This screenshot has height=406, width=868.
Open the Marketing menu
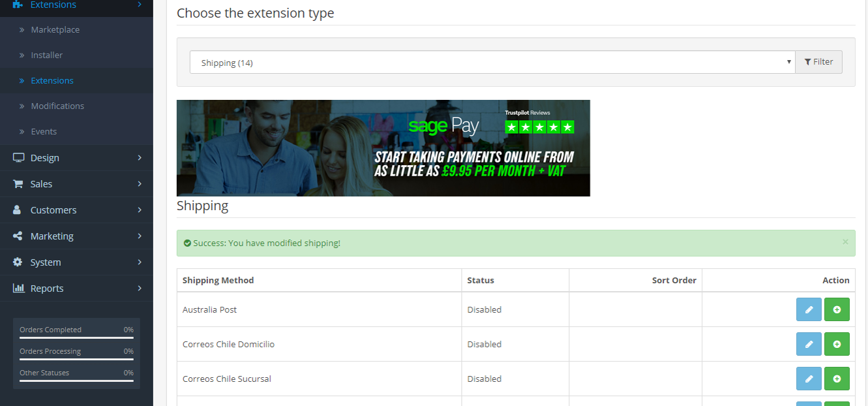(x=76, y=236)
